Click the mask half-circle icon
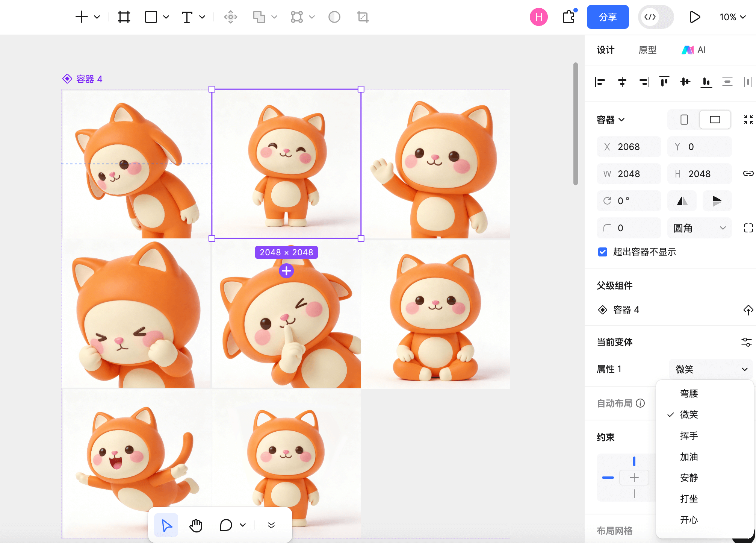This screenshot has height=543, width=756. 334,17
